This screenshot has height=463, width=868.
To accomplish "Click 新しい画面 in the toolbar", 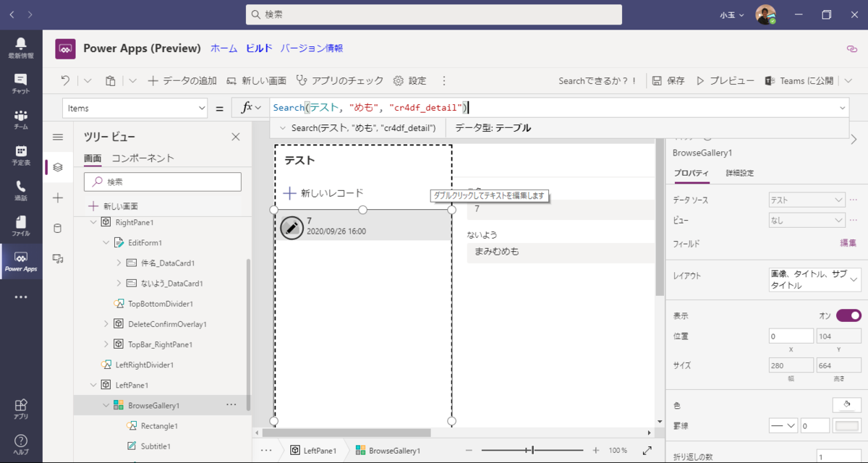I will pos(257,80).
